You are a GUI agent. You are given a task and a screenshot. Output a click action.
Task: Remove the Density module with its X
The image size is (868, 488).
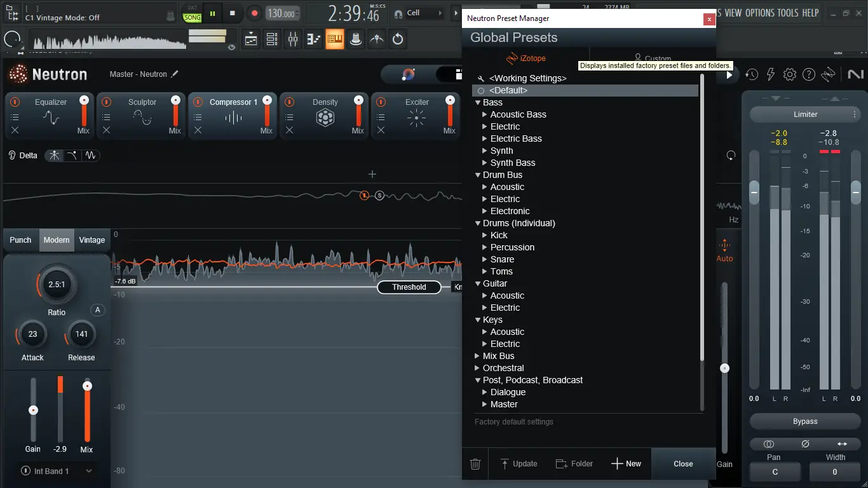(289, 130)
